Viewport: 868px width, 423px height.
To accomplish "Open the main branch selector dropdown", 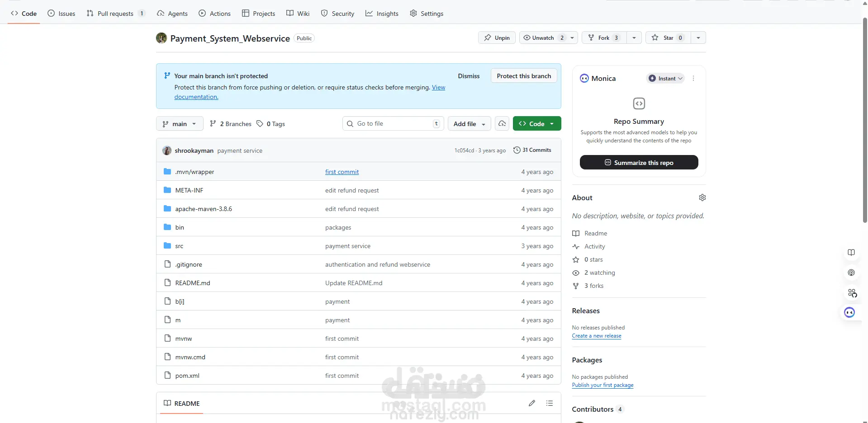I will point(180,124).
